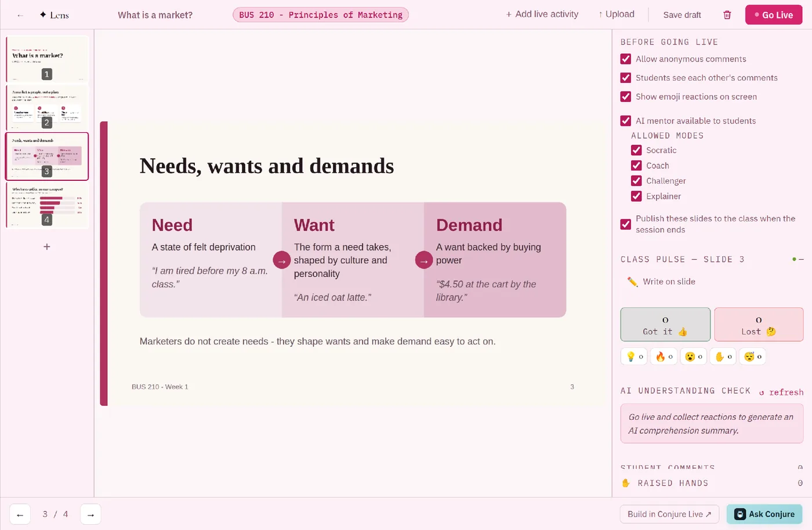Click the back arrow in top bar
Viewport: 812px width, 530px height.
(20, 15)
